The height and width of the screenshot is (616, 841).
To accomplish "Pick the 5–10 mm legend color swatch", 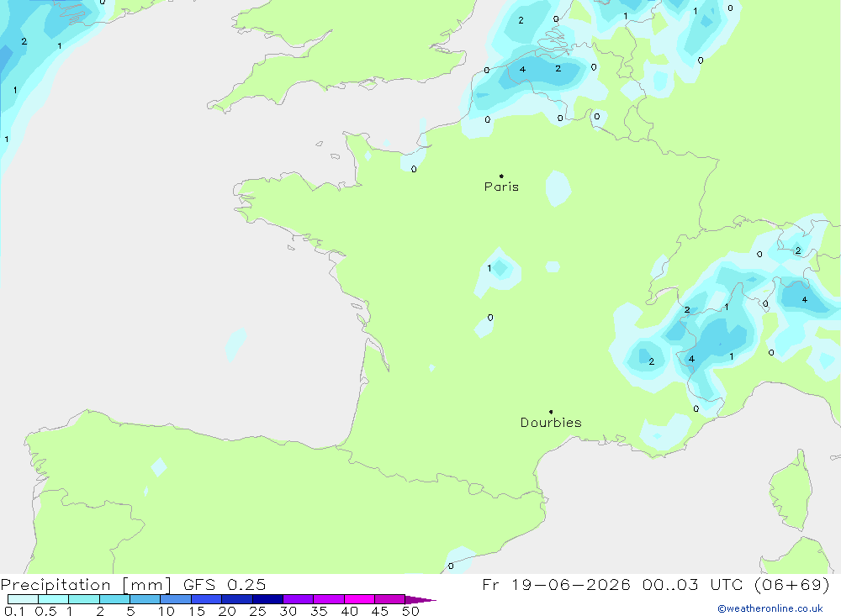I will pyautogui.click(x=145, y=599).
